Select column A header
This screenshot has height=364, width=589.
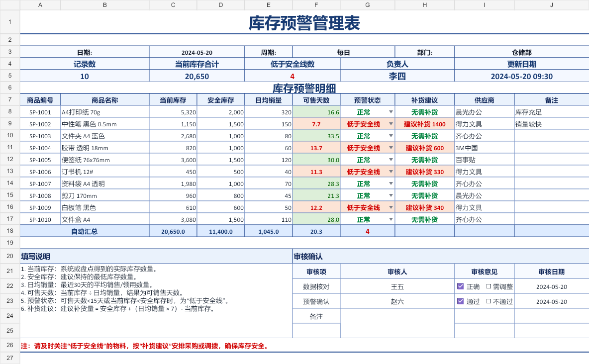(40, 5)
